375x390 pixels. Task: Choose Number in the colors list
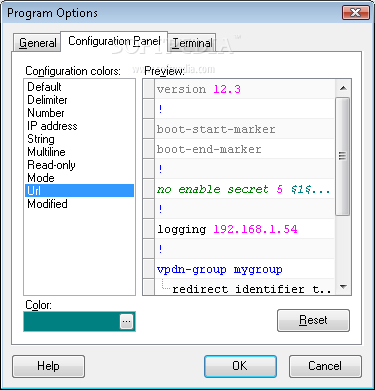(x=79, y=113)
